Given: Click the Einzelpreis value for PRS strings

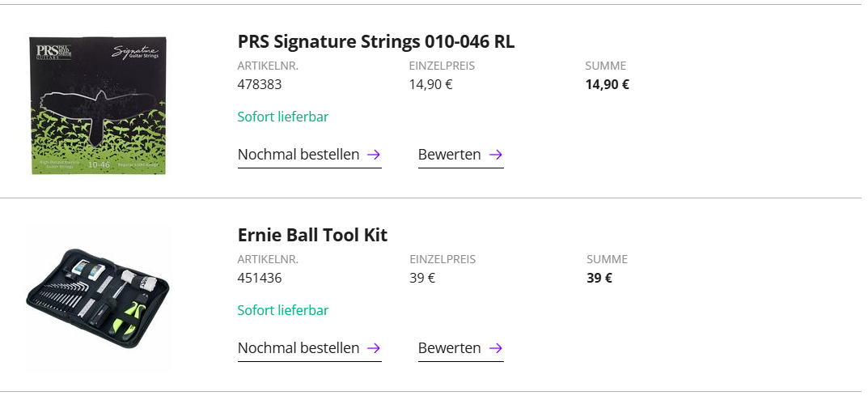Looking at the screenshot, I should (431, 84).
